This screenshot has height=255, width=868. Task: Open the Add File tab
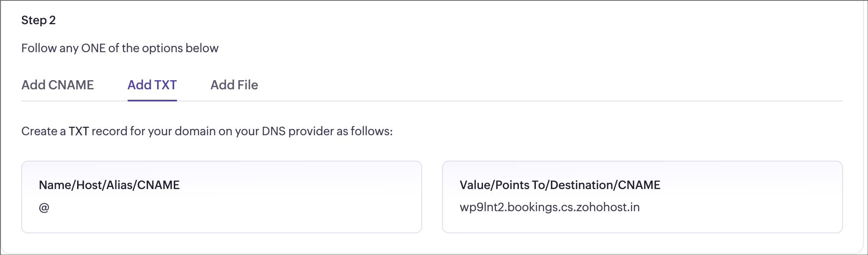[x=234, y=85]
